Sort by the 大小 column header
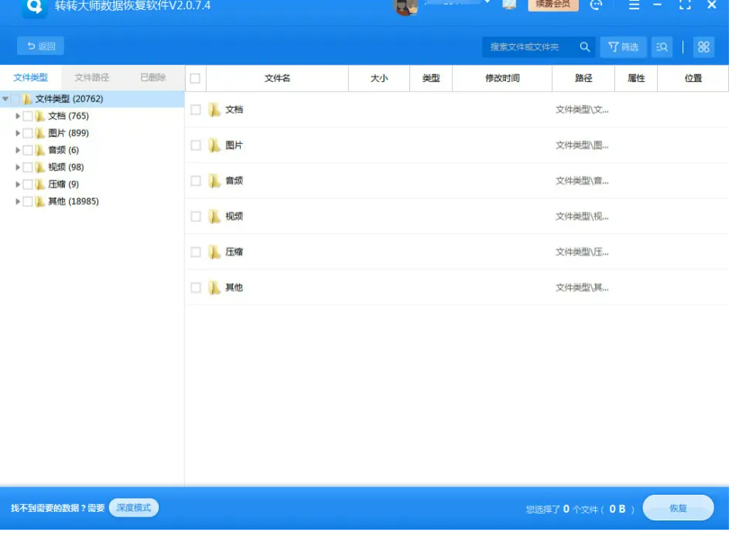 pyautogui.click(x=379, y=78)
